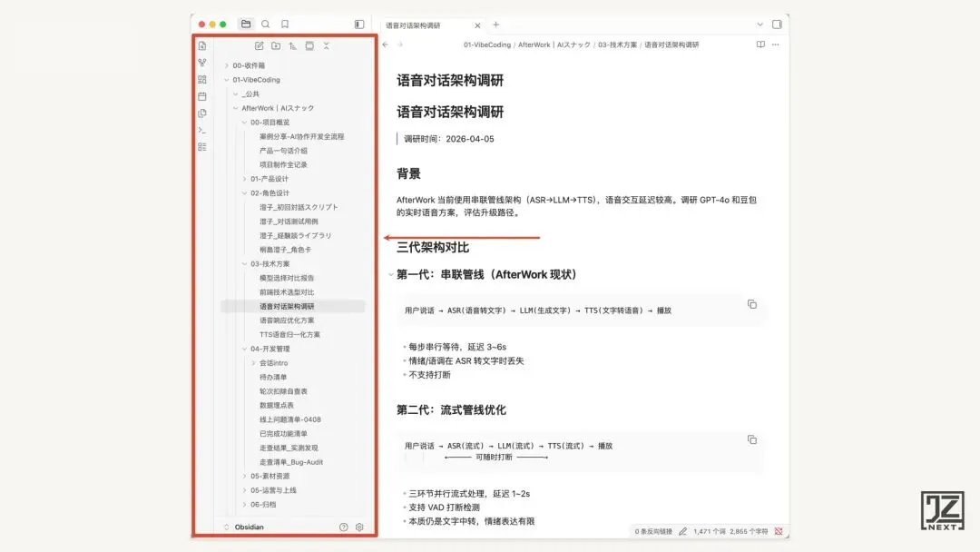Viewport: 980px width, 552px height.
Task: Click the insert template ribbon icon
Action: [201, 113]
